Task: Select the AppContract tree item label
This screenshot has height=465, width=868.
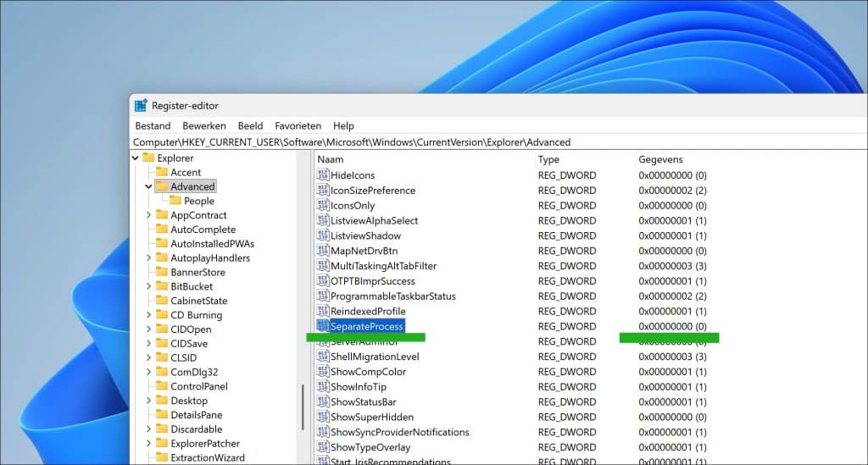Action: 198,215
